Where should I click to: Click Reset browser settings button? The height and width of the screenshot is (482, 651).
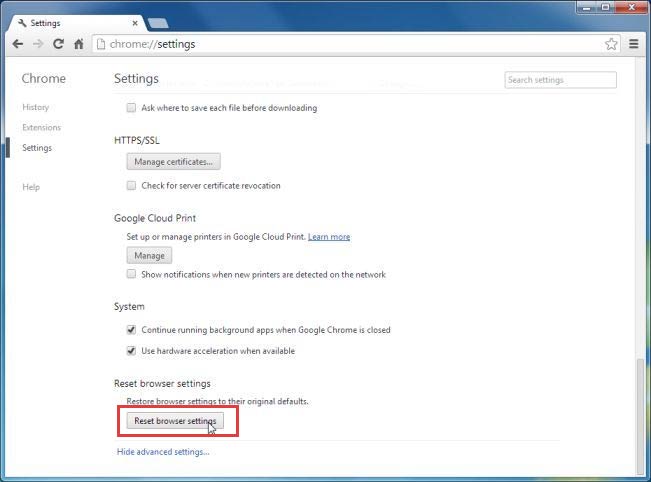click(x=175, y=421)
